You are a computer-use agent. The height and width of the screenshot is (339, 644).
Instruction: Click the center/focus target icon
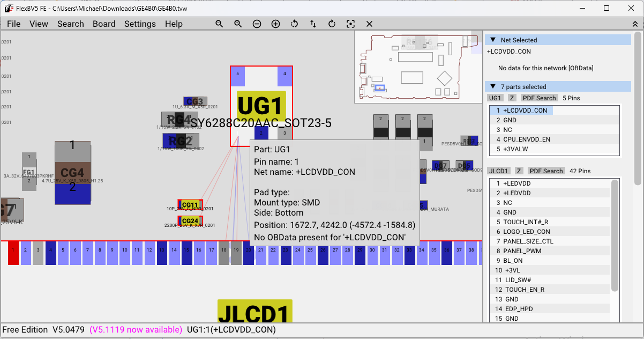click(x=350, y=24)
